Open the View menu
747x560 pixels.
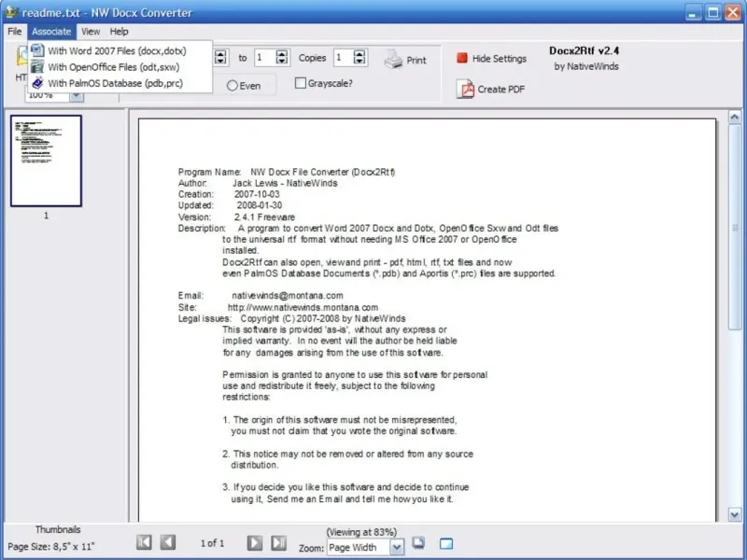tap(90, 32)
